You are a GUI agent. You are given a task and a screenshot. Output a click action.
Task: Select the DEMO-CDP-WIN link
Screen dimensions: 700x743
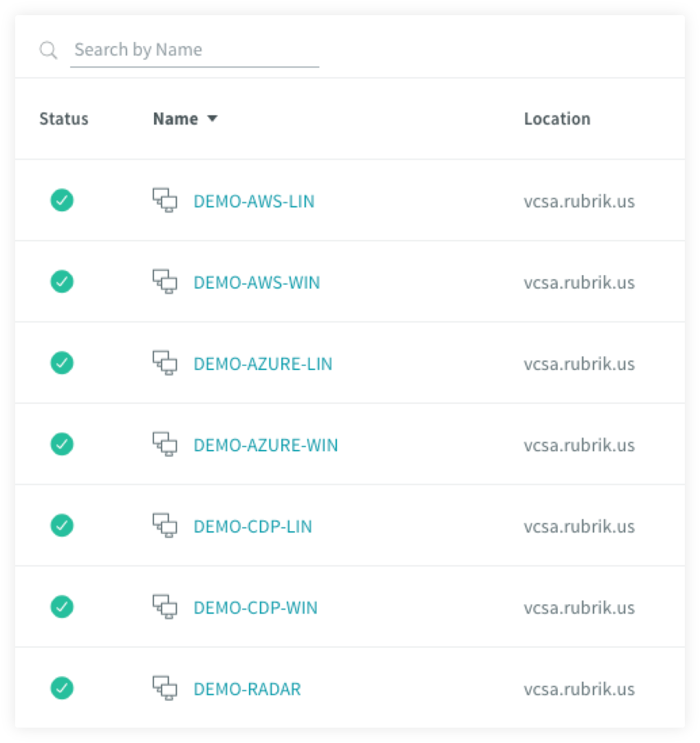tap(255, 608)
